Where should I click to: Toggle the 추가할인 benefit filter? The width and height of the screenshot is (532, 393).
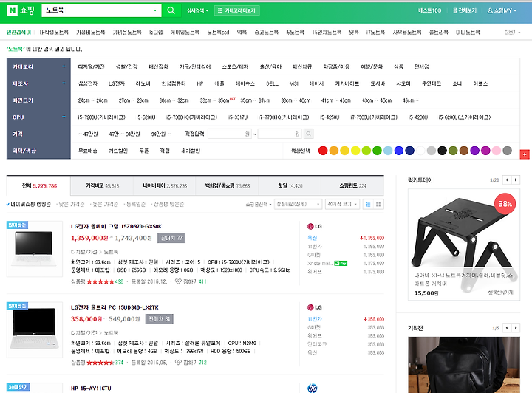[x=191, y=151]
